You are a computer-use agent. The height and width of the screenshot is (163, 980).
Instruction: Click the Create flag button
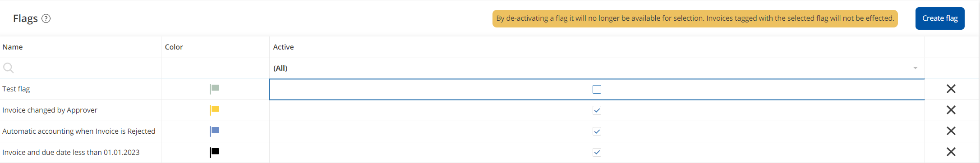[x=940, y=18]
